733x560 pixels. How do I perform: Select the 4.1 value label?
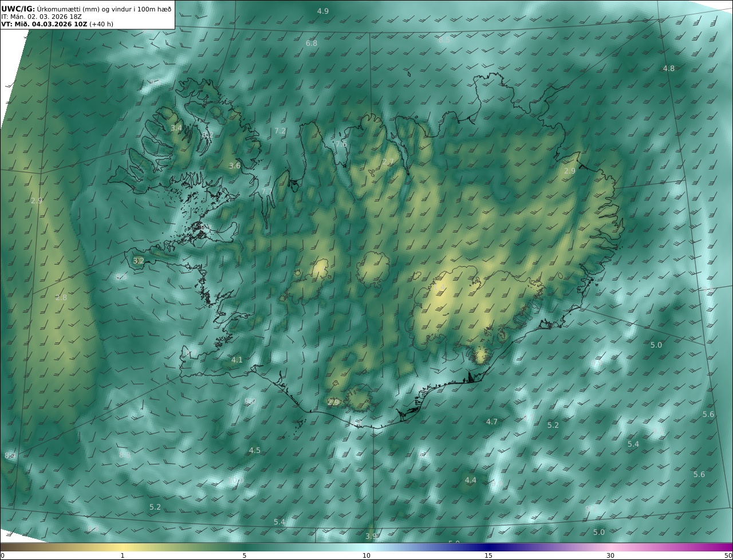click(237, 360)
